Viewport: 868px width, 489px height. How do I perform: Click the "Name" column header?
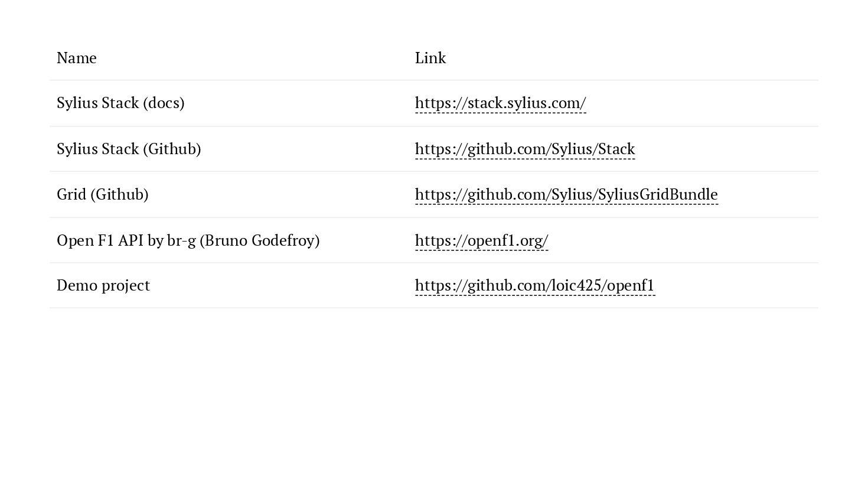point(77,58)
